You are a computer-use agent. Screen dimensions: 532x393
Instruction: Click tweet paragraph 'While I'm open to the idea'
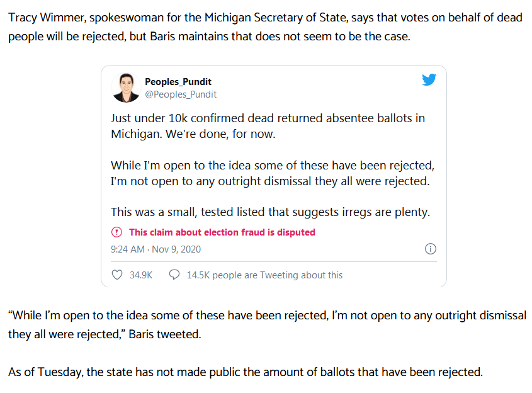click(x=273, y=173)
